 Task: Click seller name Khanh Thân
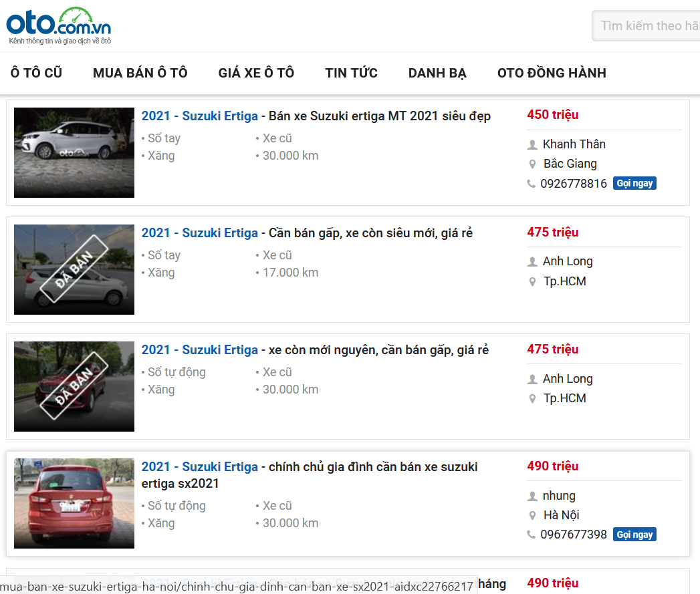coord(574,144)
